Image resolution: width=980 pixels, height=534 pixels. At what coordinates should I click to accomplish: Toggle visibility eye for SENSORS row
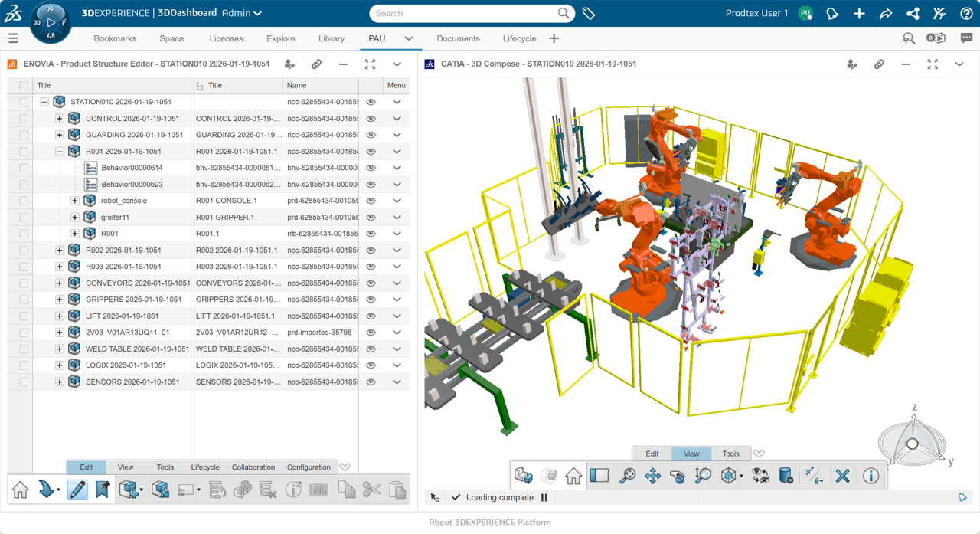(371, 382)
